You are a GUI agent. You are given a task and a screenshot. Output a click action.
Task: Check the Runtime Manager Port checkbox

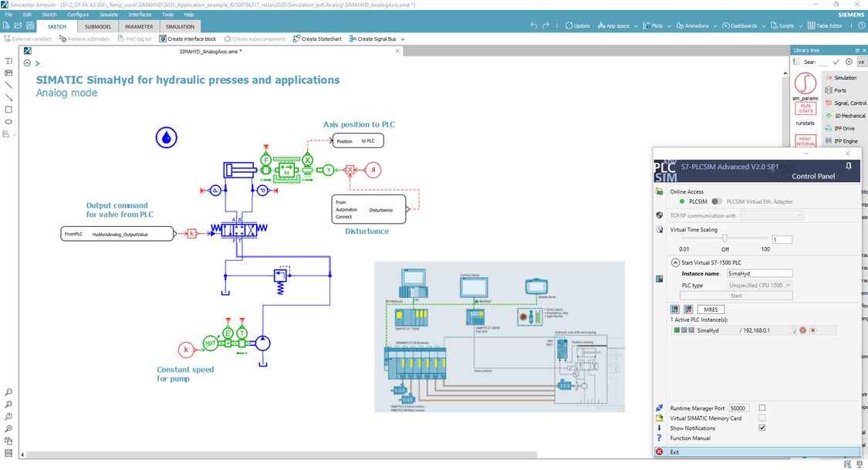click(762, 408)
